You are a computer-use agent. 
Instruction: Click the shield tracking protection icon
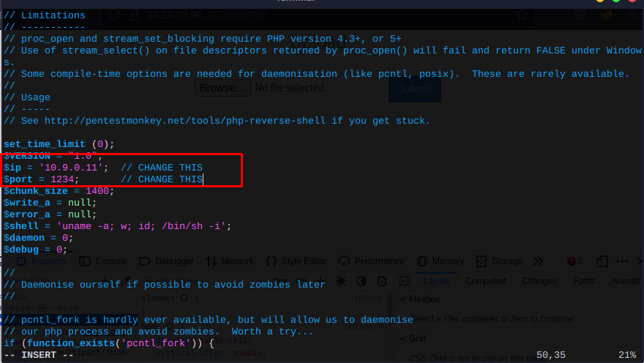(x=114, y=15)
